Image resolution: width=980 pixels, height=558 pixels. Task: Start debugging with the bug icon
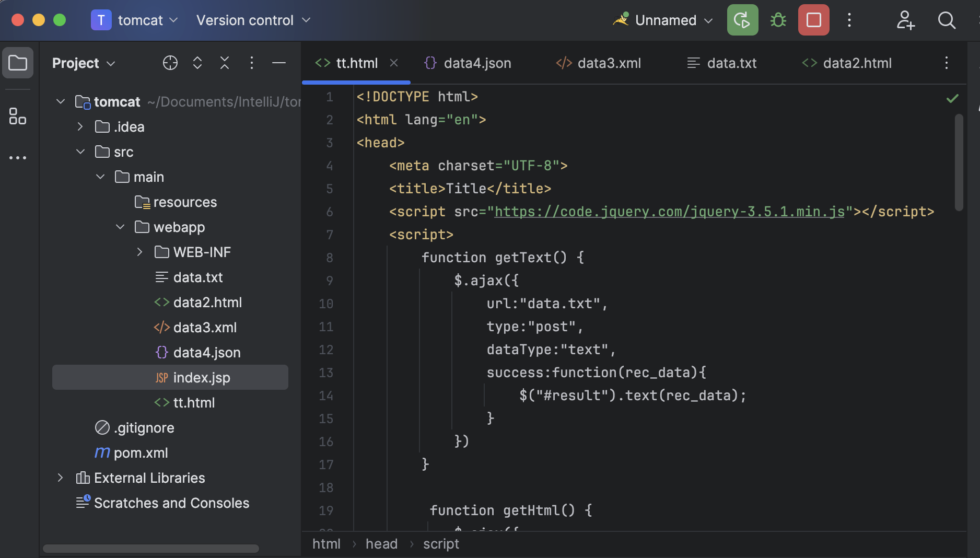point(778,20)
